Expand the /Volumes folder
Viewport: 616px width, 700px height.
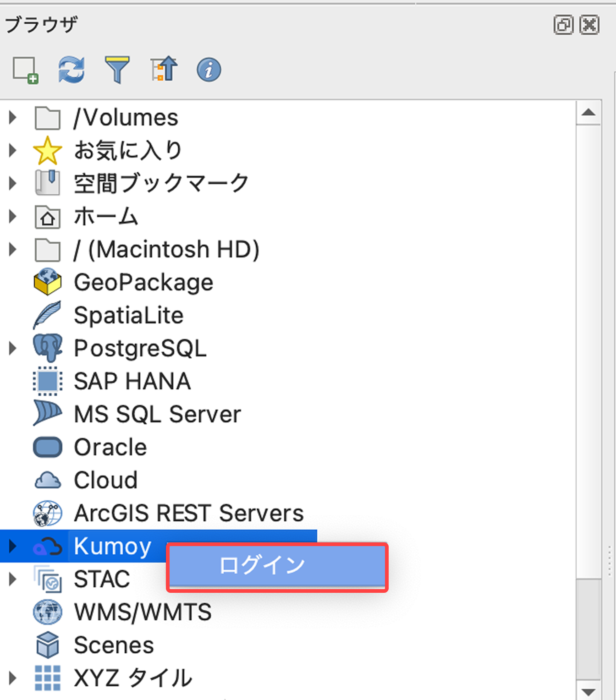coord(12,118)
